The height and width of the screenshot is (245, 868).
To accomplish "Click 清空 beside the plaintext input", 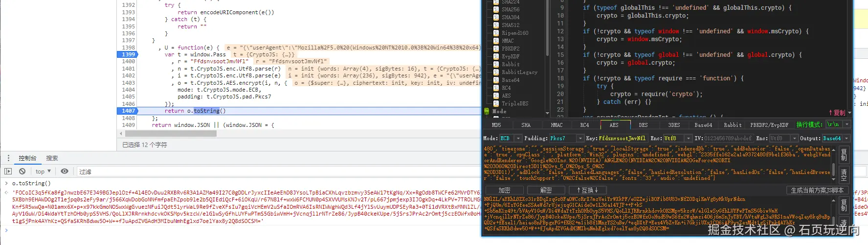I will pyautogui.click(x=844, y=173).
